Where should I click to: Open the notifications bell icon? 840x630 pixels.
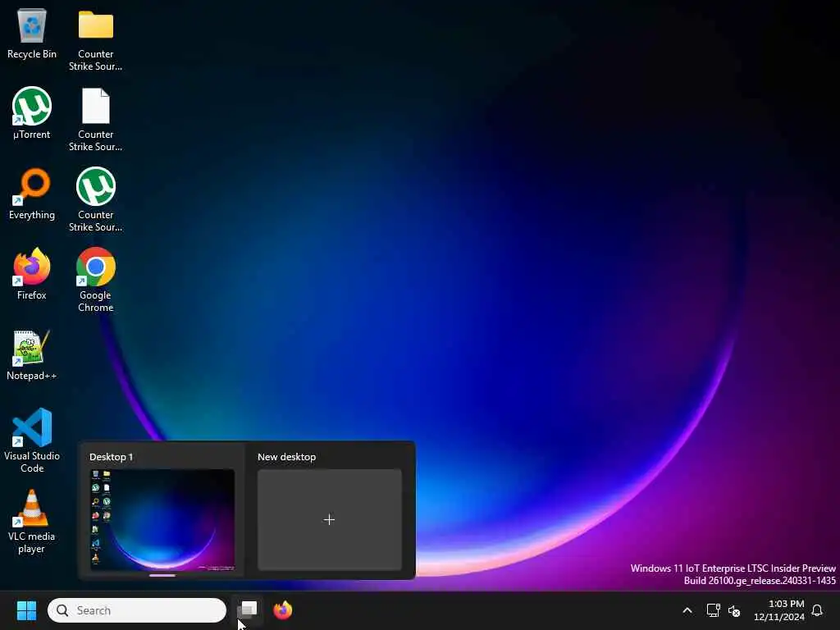click(x=817, y=610)
